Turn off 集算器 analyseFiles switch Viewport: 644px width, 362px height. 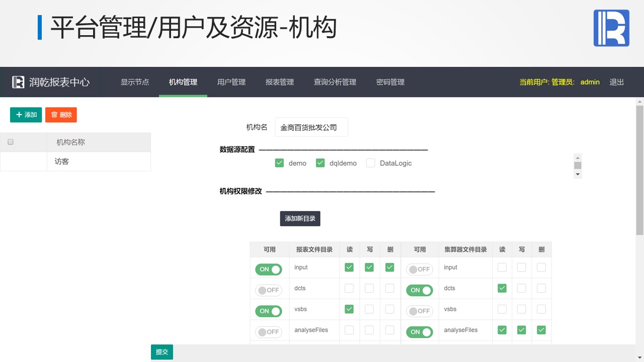click(x=419, y=332)
